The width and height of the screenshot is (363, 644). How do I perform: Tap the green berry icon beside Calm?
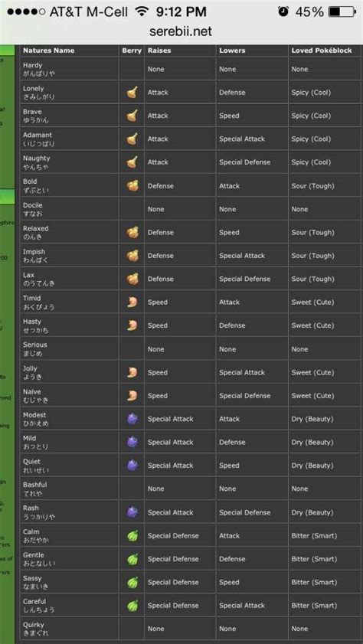coord(132,535)
